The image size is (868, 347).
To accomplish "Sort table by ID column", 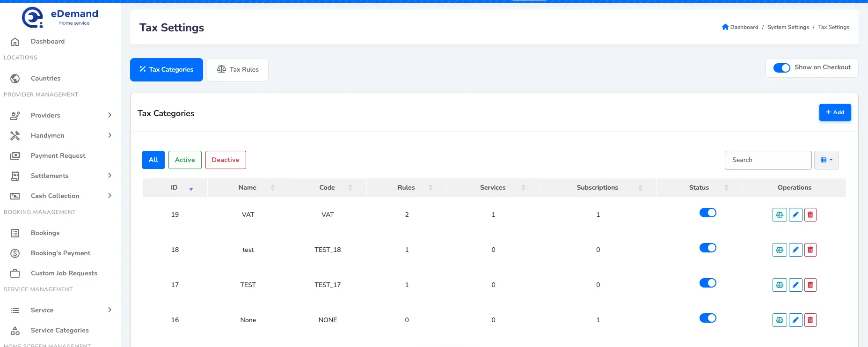I will pyautogui.click(x=175, y=188).
